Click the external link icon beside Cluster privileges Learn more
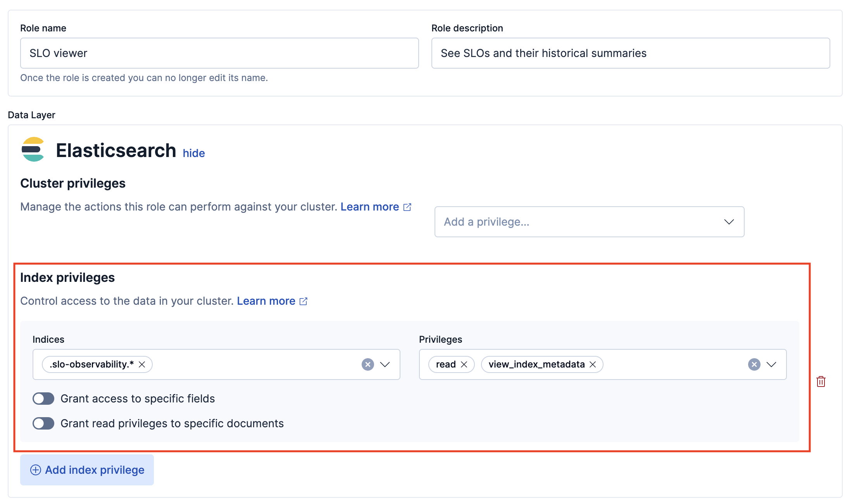This screenshot has height=504, width=852. [407, 207]
